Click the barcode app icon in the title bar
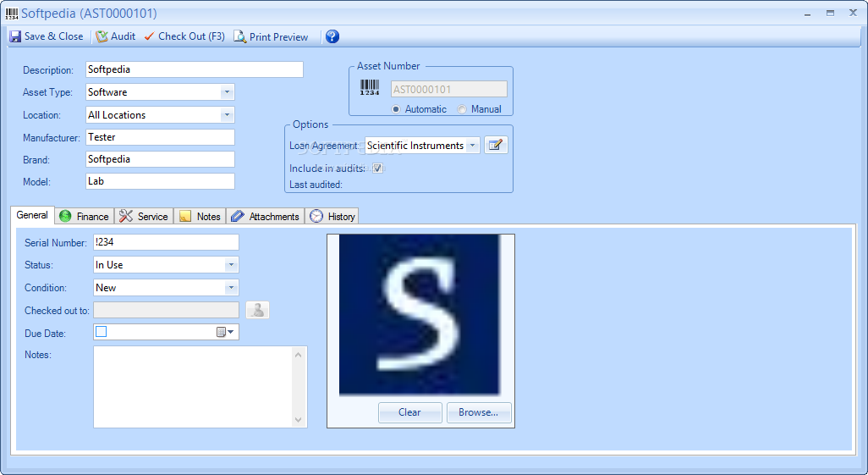 coord(12,14)
